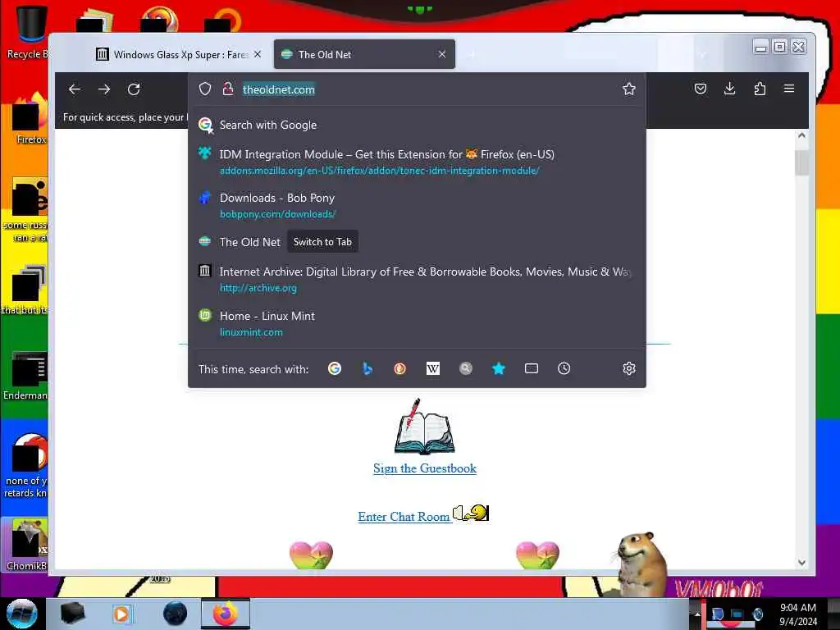Open tracking protection shield icon

[x=205, y=89]
